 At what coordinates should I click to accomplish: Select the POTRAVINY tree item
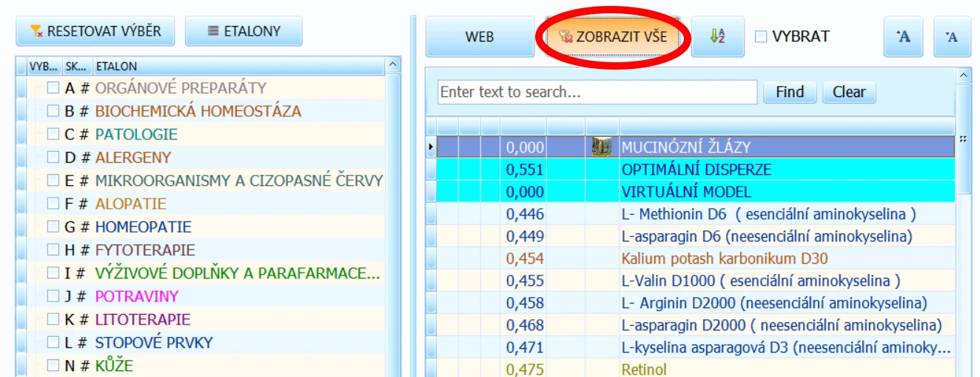(x=137, y=296)
